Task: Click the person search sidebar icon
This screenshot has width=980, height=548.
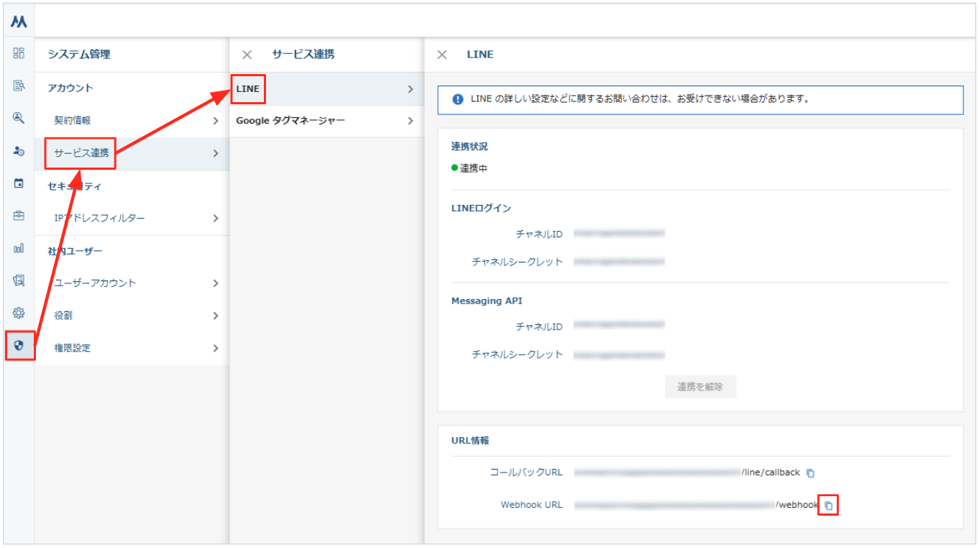Action: (x=19, y=119)
